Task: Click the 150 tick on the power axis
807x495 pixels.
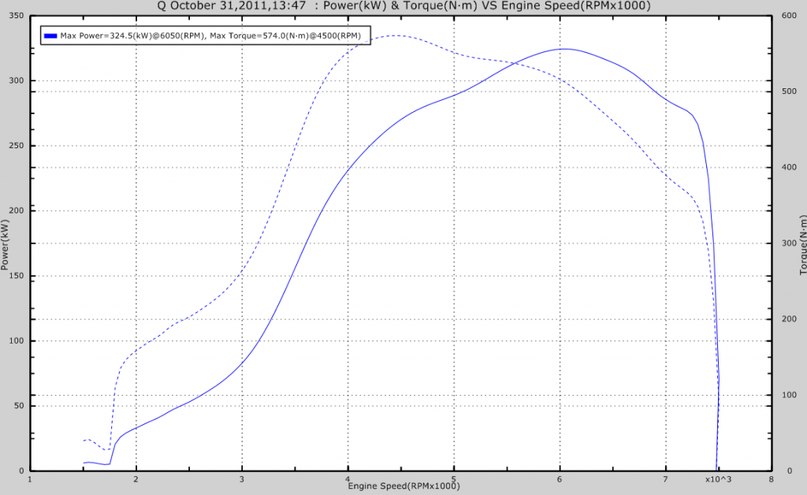Action: coord(17,276)
